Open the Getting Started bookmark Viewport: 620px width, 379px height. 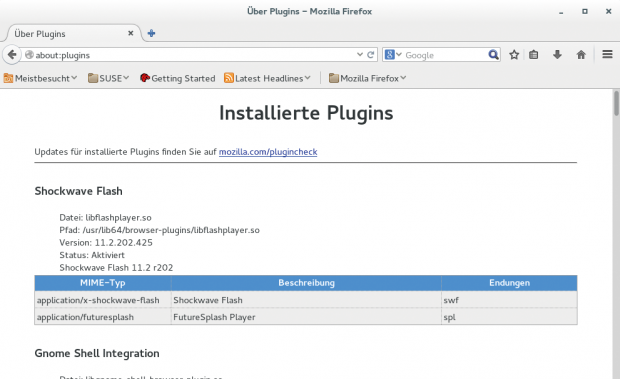coord(178,78)
